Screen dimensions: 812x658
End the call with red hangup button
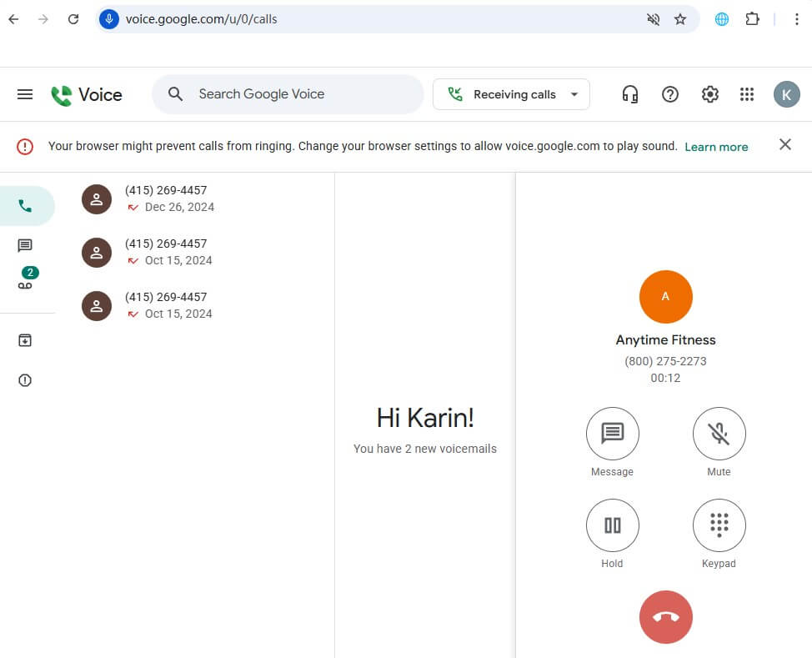pyautogui.click(x=665, y=616)
